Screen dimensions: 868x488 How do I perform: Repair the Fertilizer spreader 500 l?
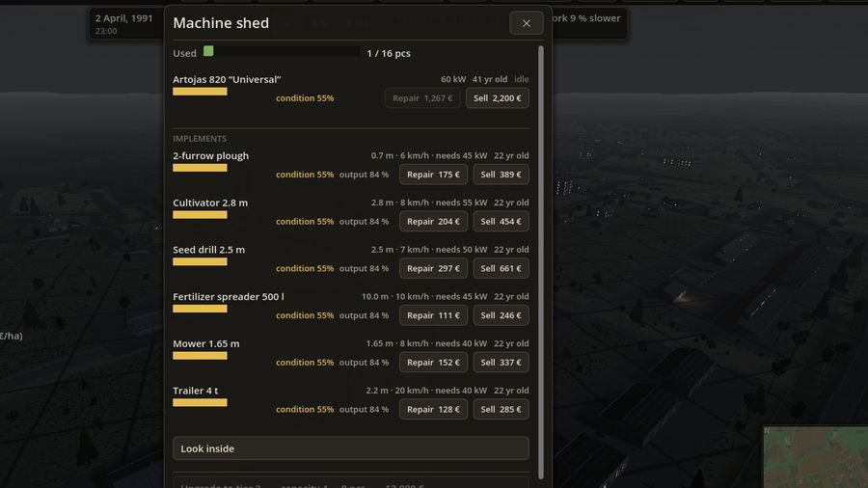(x=433, y=315)
